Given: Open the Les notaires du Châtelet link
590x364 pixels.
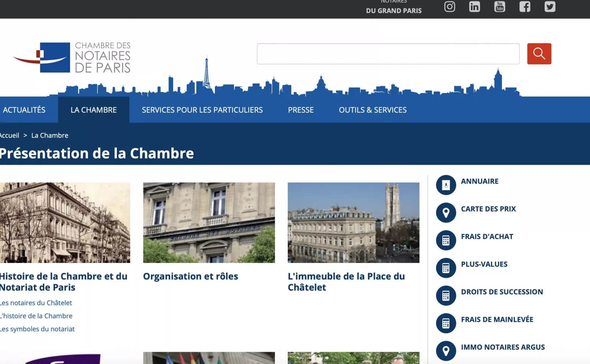Looking at the screenshot, I should click(36, 303).
